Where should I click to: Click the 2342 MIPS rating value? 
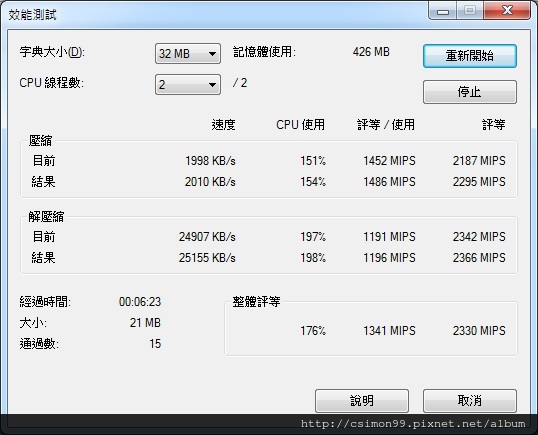click(x=479, y=237)
